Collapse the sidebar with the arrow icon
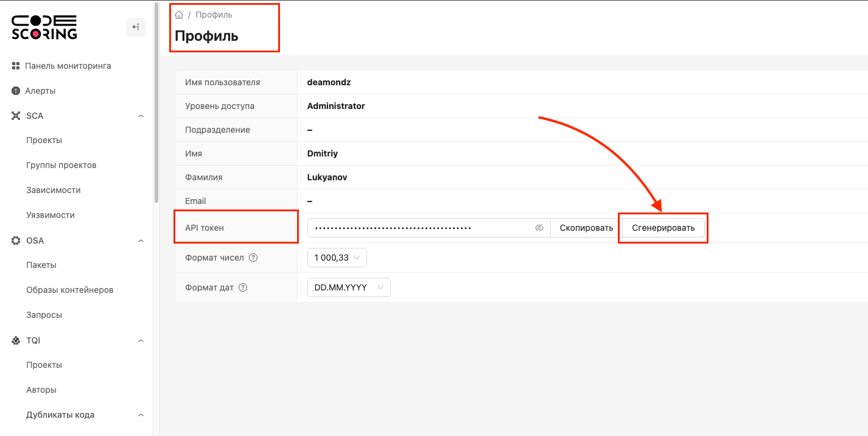Screen dimensions: 868x436 (x=135, y=27)
